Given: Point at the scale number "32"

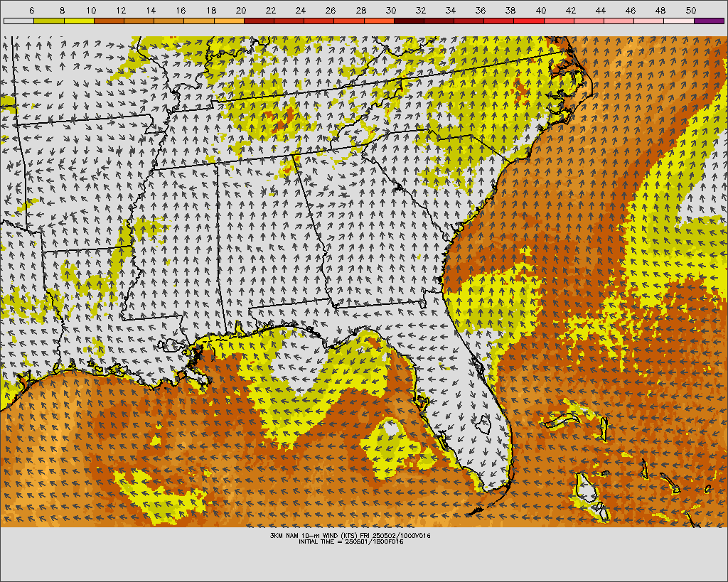Looking at the screenshot, I should tap(421, 10).
